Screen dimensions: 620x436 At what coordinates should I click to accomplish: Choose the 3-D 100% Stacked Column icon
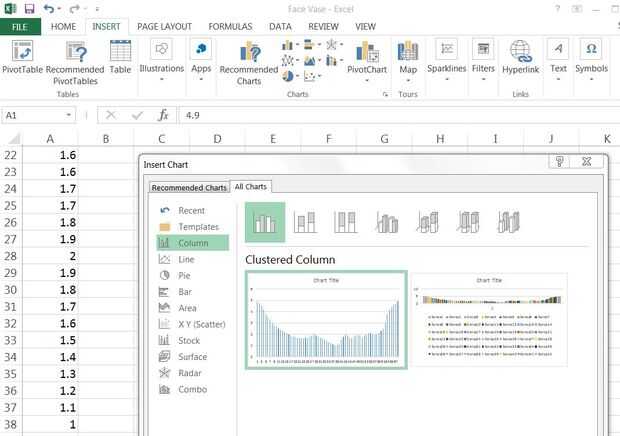468,222
